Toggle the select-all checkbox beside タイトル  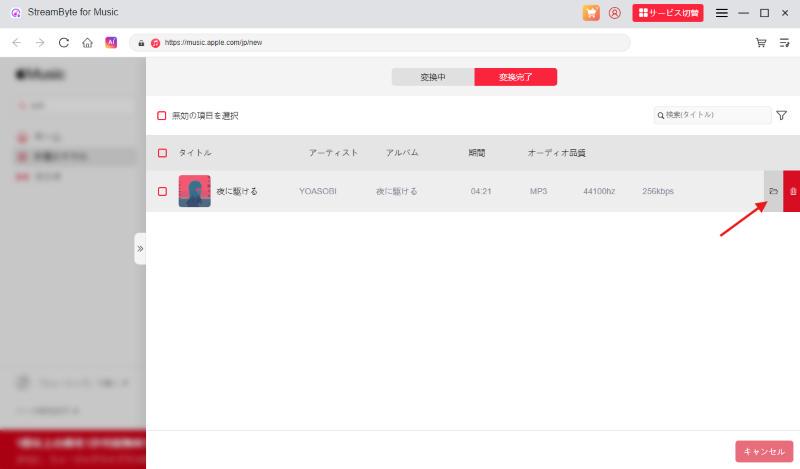coord(162,153)
